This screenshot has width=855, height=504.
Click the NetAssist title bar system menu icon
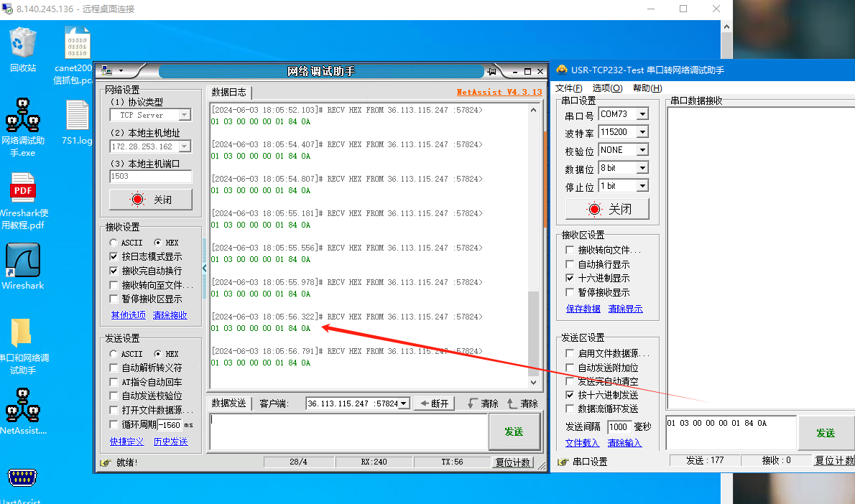108,71
